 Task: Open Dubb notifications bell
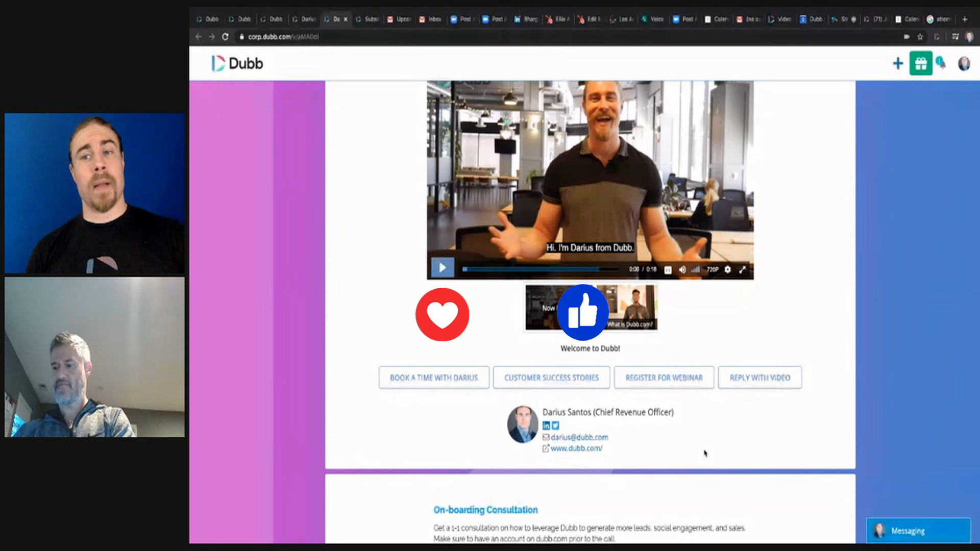[941, 63]
